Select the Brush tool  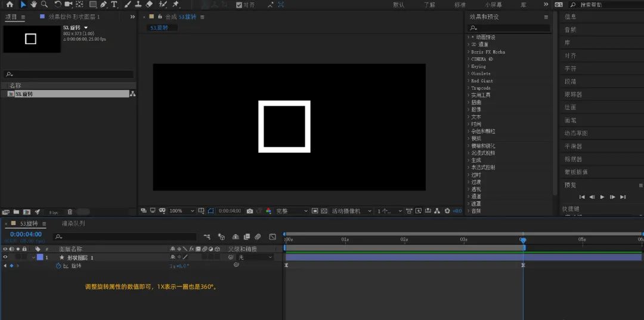tap(128, 5)
